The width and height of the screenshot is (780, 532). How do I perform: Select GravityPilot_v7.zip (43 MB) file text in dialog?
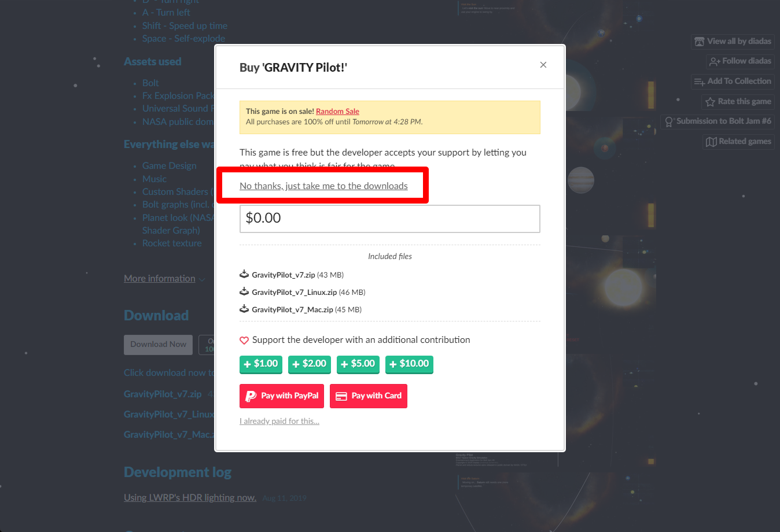click(297, 275)
